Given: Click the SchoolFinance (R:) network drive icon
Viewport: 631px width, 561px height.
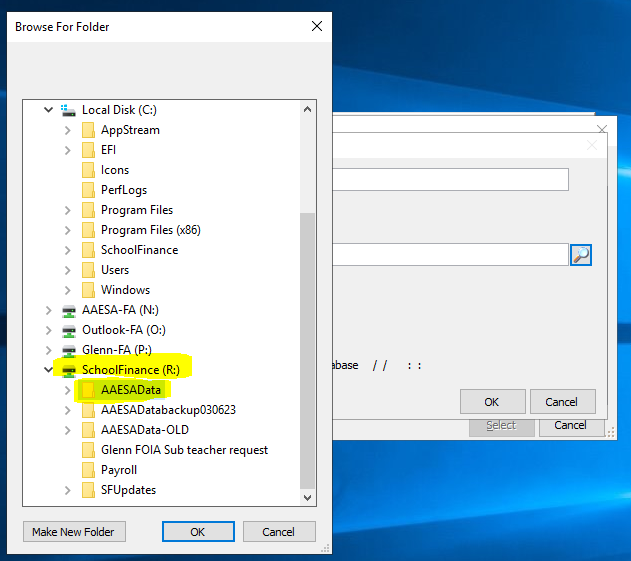Looking at the screenshot, I should [69, 370].
